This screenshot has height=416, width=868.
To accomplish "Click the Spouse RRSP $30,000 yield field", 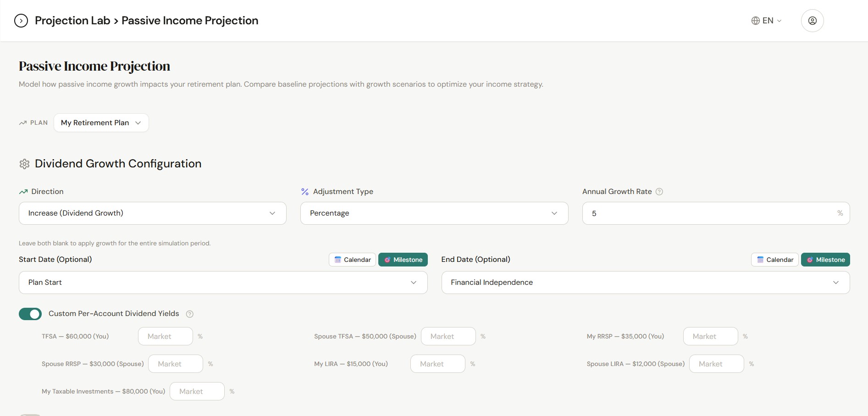I will [x=176, y=364].
